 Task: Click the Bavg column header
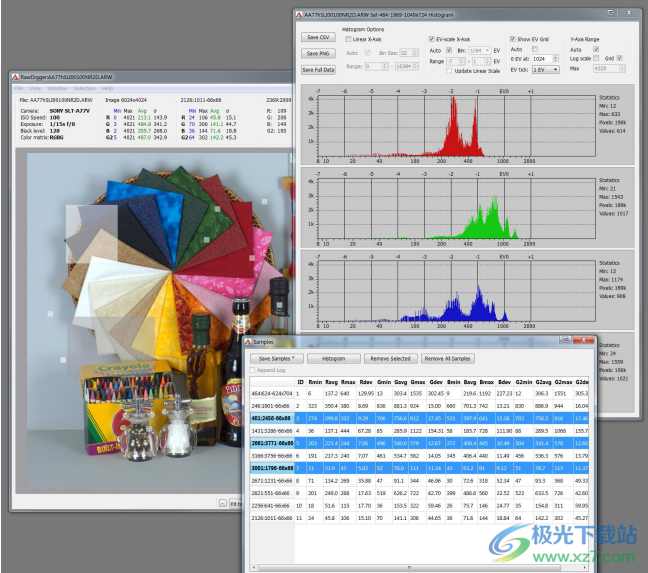tap(470, 382)
